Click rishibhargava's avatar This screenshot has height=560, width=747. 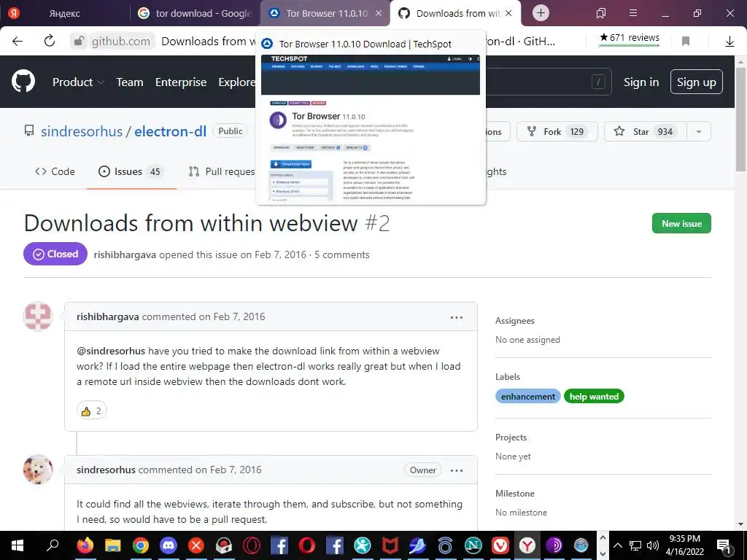(38, 316)
